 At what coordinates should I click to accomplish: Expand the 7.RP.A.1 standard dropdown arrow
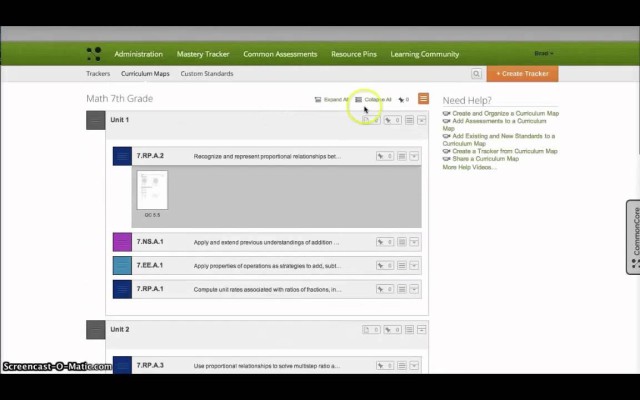415,289
